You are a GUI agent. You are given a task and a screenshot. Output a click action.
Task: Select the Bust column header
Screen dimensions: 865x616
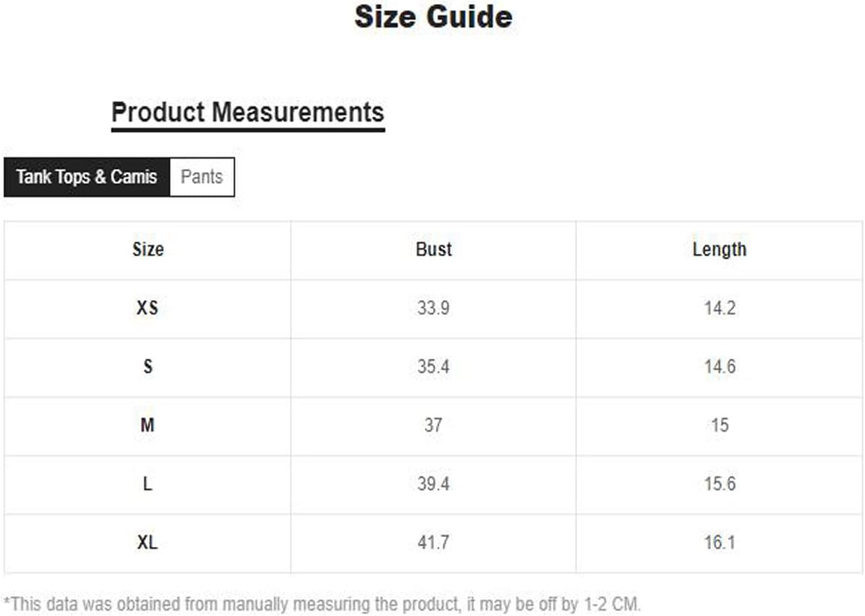coord(433,250)
